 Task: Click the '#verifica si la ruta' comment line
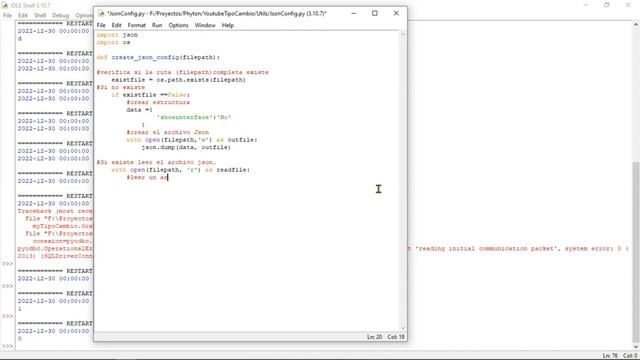[x=182, y=72]
